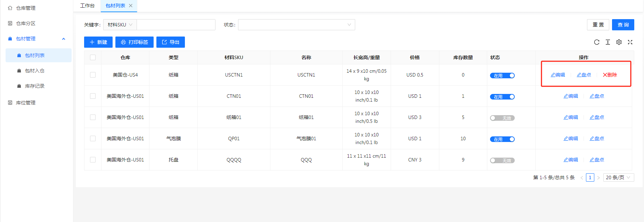Viewport: 644px width, 222px height.
Task: Switch to the 工作台 tab
Action: click(87, 6)
